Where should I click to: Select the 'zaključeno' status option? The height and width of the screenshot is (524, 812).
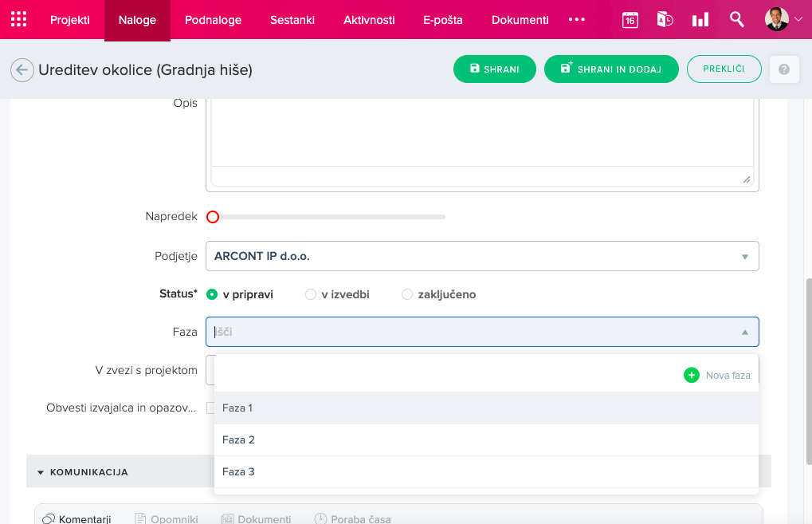tap(407, 294)
